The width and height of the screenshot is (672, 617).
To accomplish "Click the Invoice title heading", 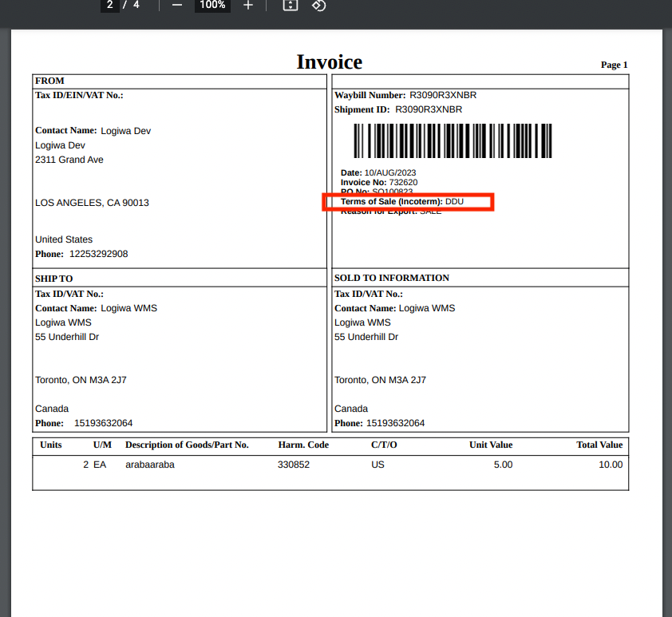I will [x=330, y=61].
